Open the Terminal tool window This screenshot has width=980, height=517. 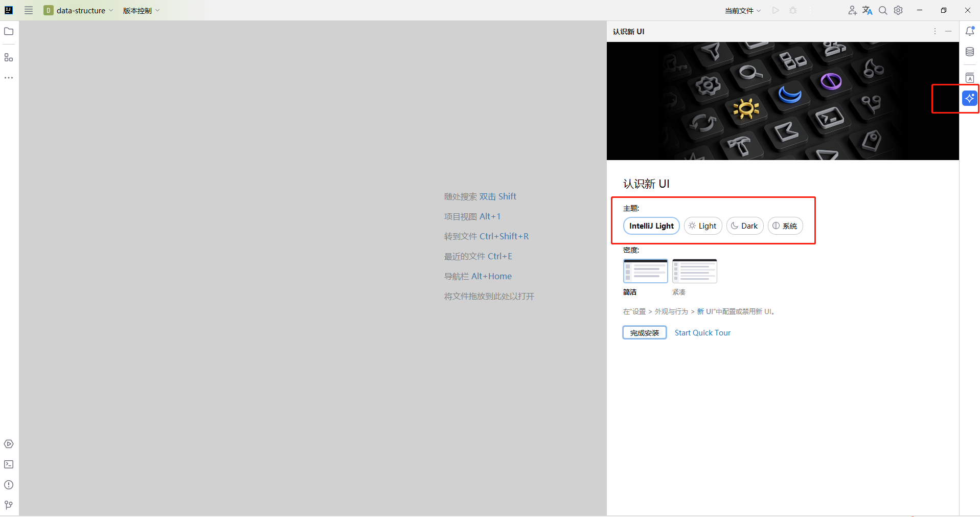(8, 464)
